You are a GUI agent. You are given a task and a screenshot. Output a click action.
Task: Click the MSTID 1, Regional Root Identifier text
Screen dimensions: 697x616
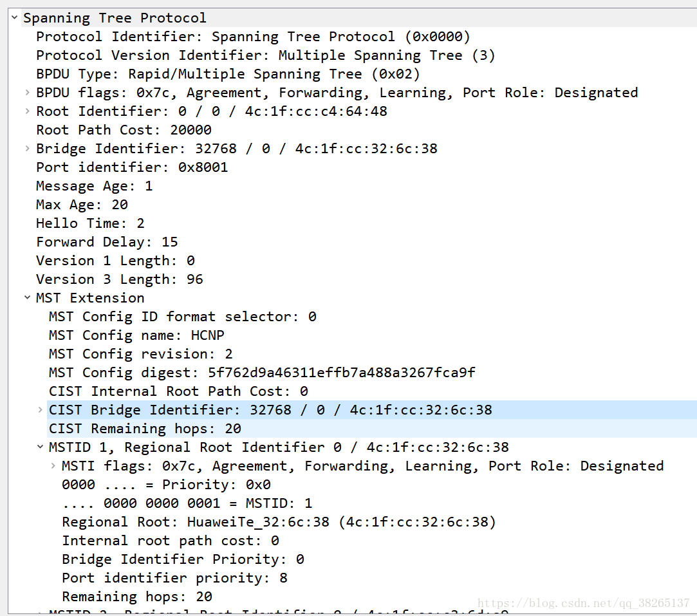pos(279,447)
